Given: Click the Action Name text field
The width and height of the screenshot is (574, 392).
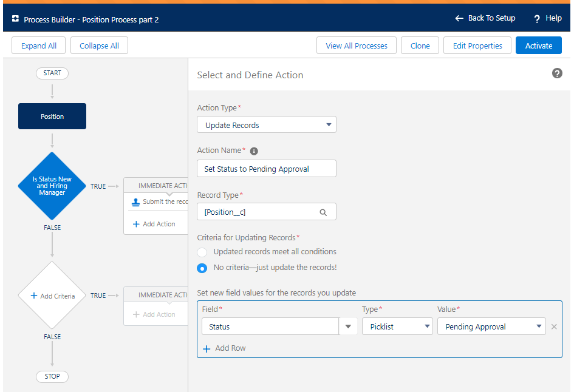Looking at the screenshot, I should (x=267, y=169).
